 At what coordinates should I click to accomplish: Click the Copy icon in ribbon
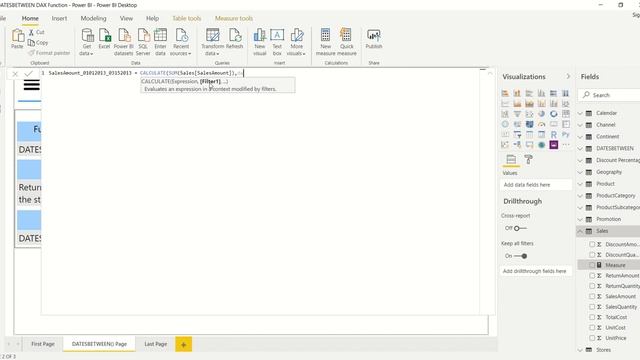(x=31, y=42)
